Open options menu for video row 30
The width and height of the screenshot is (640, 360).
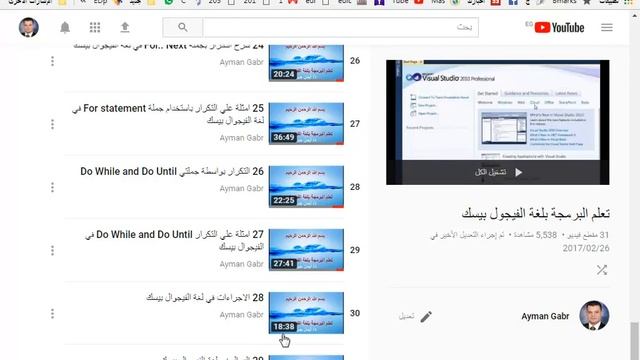tap(52, 313)
